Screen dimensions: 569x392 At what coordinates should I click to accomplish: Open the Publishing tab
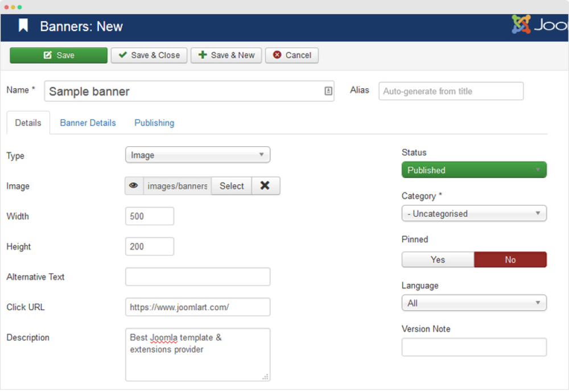[x=154, y=123]
